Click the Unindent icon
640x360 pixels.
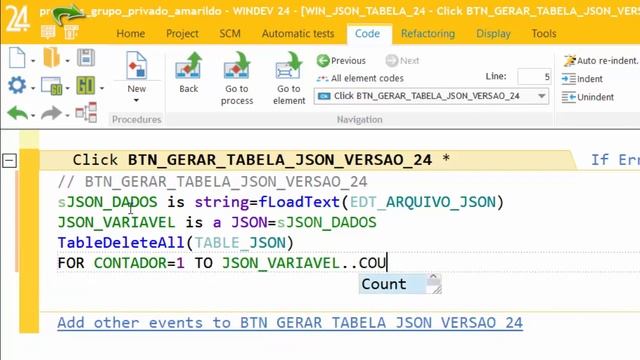(x=569, y=97)
